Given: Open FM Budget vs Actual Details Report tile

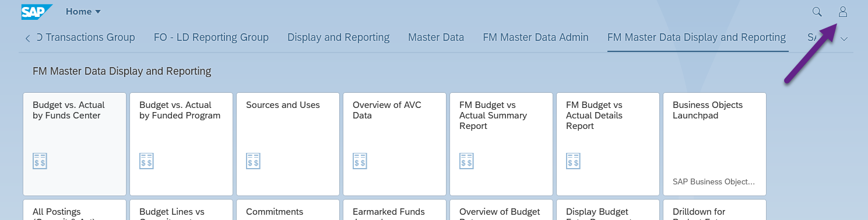Looking at the screenshot, I should click(608, 144).
